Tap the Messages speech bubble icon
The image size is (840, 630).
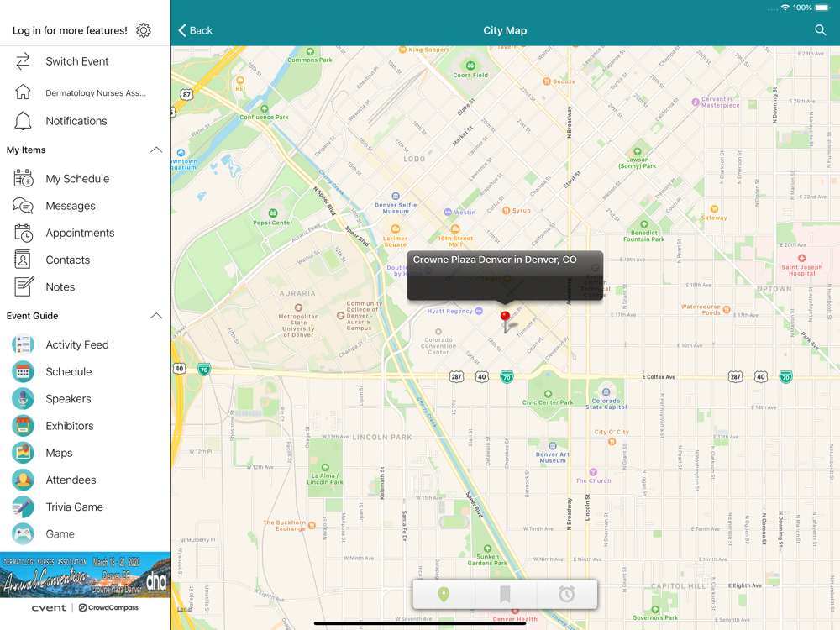pyautogui.click(x=23, y=206)
